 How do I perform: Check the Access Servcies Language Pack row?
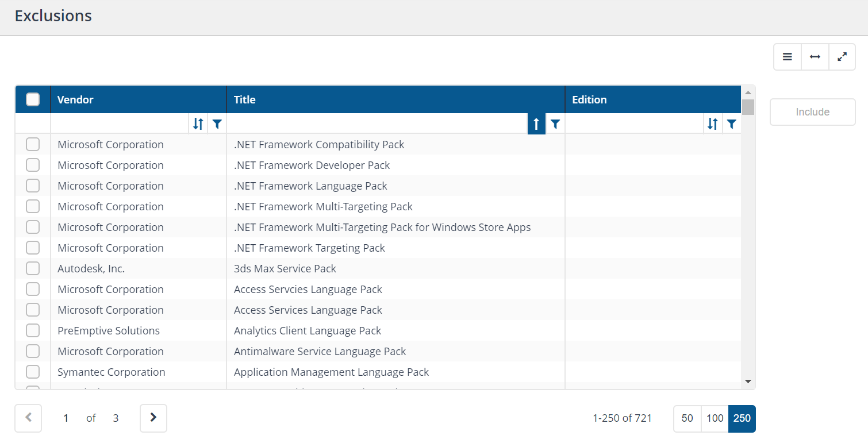(33, 289)
